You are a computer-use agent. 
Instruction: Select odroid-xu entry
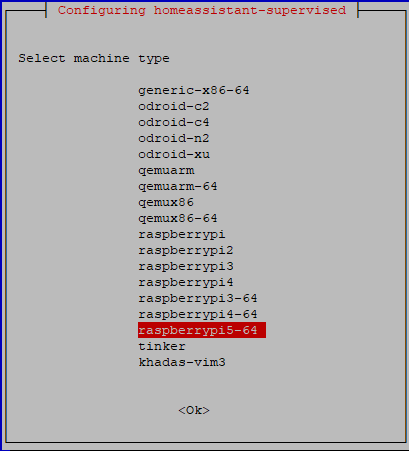pyautogui.click(x=174, y=154)
